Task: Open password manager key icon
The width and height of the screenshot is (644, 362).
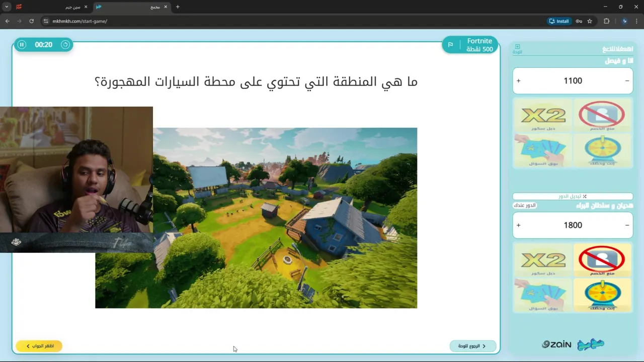Action: [579, 21]
